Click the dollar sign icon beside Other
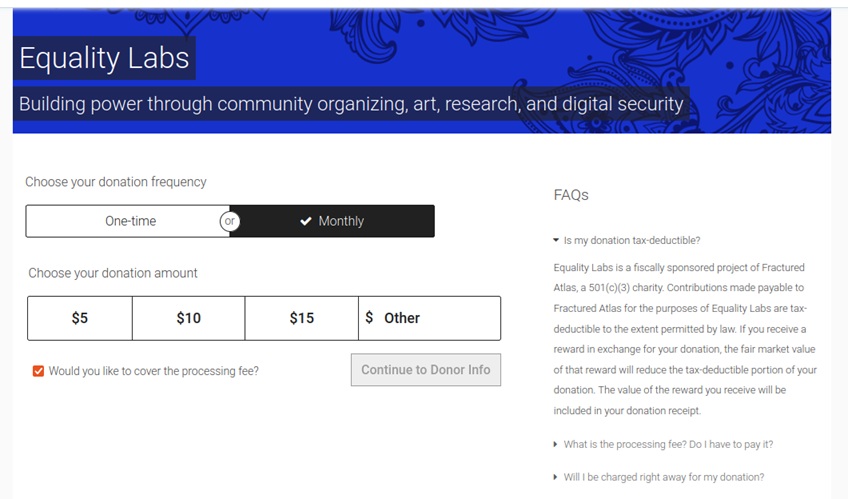The width and height of the screenshot is (848, 499). click(x=369, y=318)
